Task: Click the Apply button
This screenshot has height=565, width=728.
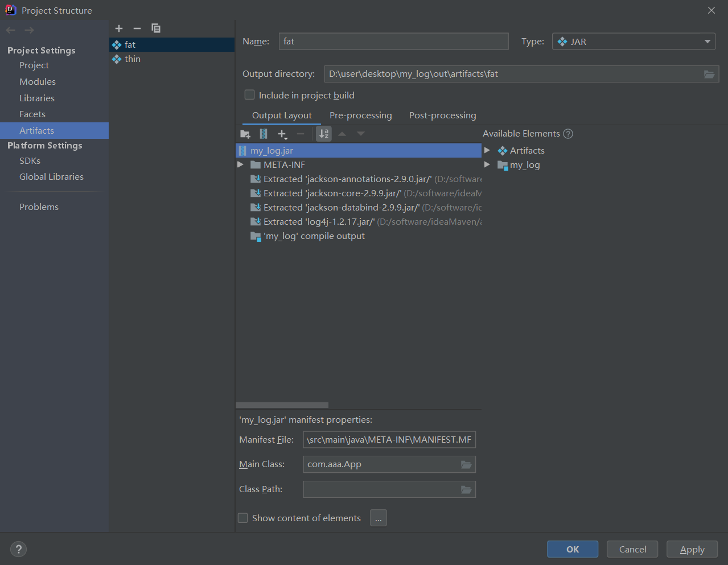Action: (692, 549)
